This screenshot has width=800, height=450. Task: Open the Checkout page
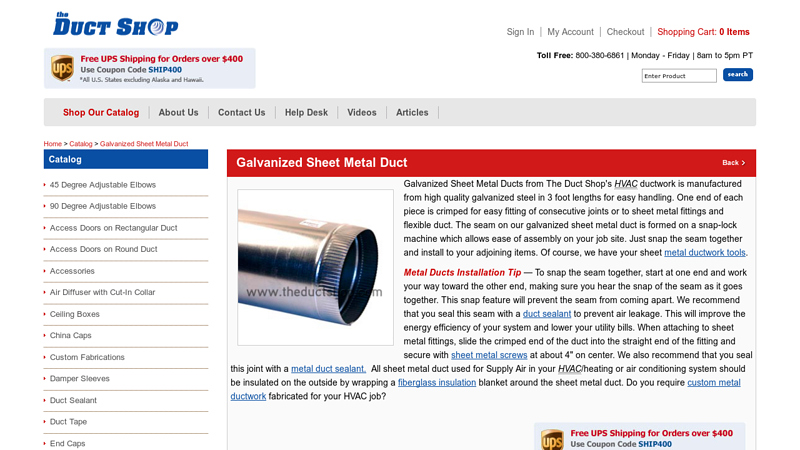[625, 32]
